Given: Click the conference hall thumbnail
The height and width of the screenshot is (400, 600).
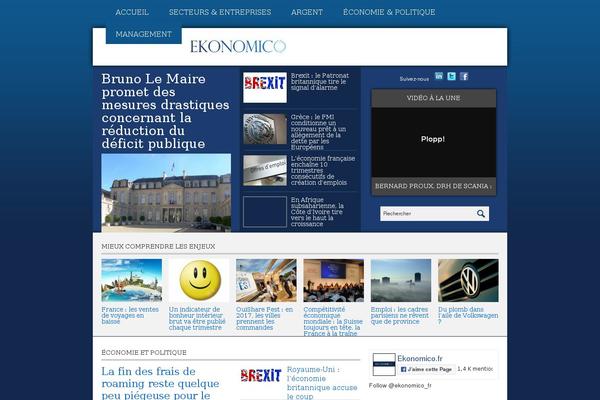Looking at the screenshot, I should coord(334,280).
